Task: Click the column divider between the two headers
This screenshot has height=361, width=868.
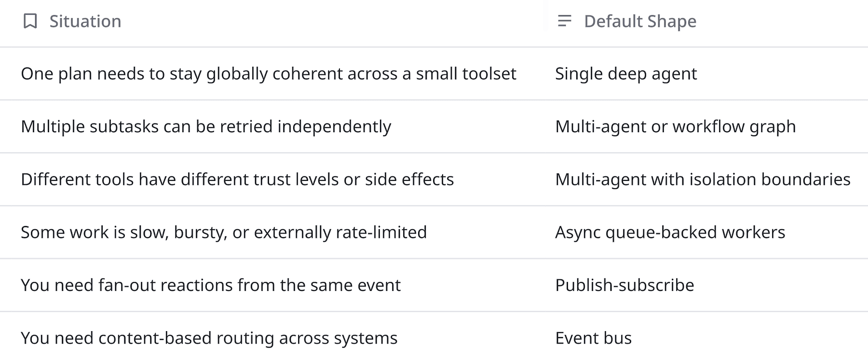Action: coord(545,21)
